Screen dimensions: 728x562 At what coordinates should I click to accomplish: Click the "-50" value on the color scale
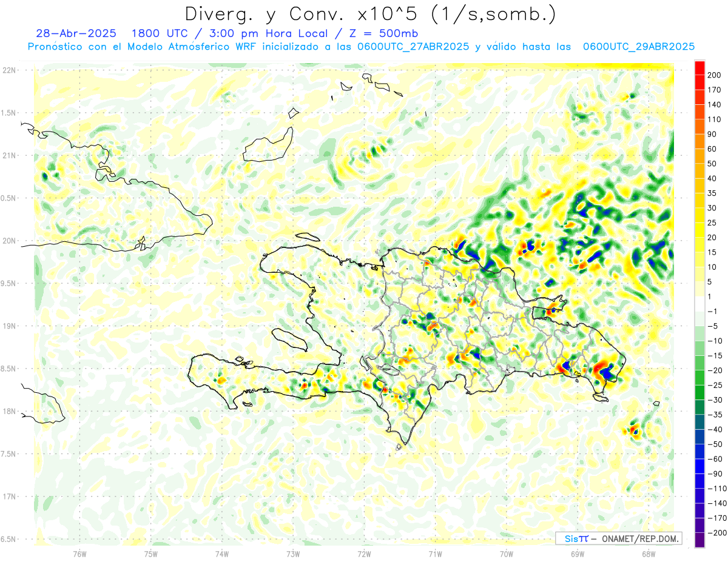point(714,444)
